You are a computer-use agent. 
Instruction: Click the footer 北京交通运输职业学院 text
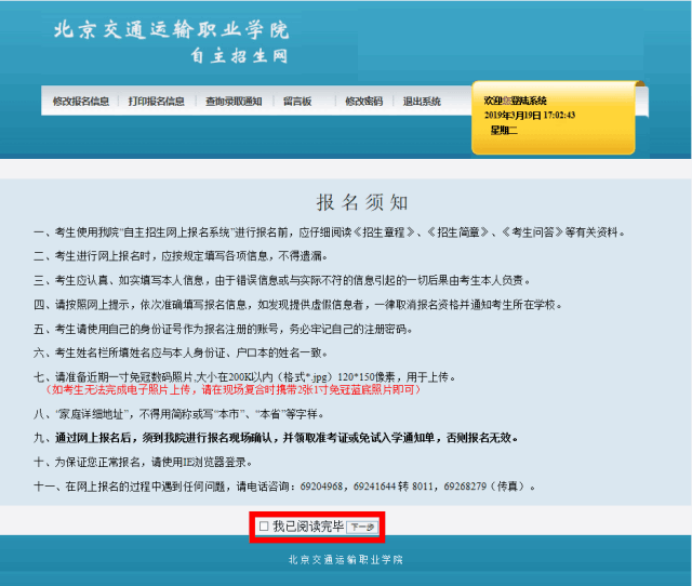(x=346, y=560)
